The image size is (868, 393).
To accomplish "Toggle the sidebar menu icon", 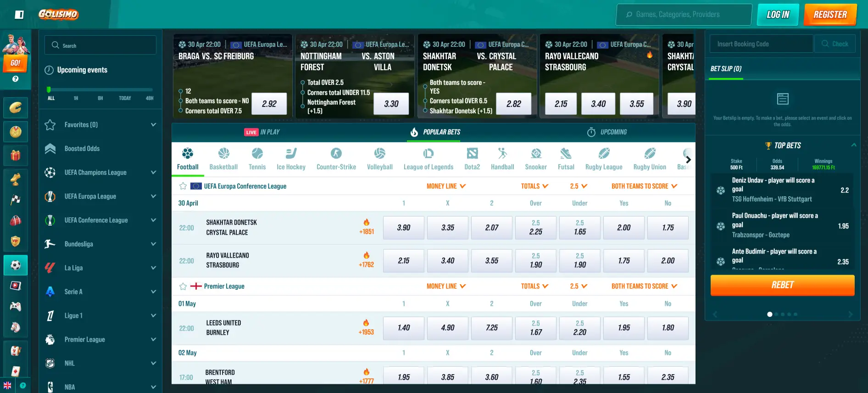I will [x=19, y=15].
